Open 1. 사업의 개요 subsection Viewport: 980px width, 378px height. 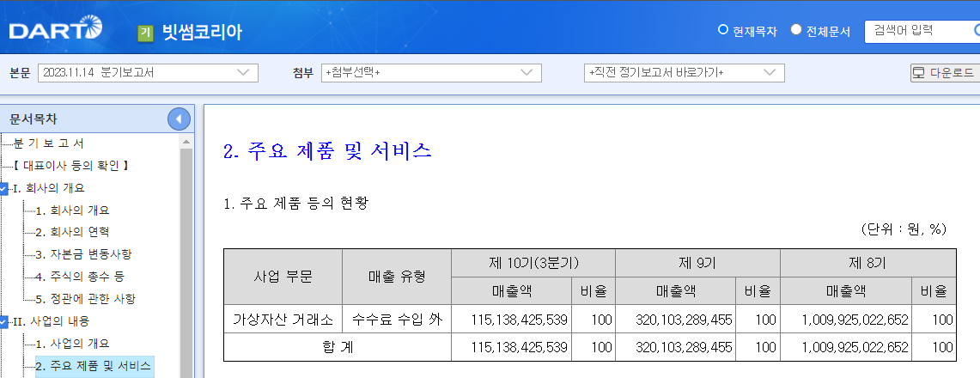point(72,344)
